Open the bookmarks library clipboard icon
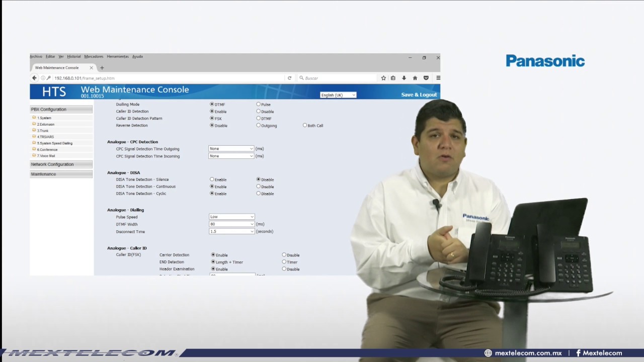 pyautogui.click(x=393, y=78)
